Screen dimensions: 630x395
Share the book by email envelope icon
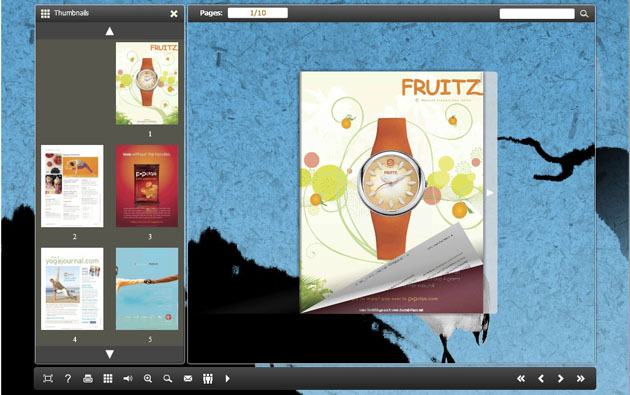pos(188,379)
